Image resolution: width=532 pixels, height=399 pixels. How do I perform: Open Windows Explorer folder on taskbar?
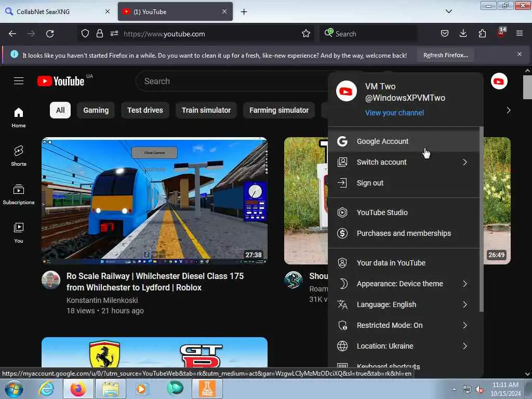point(111,389)
